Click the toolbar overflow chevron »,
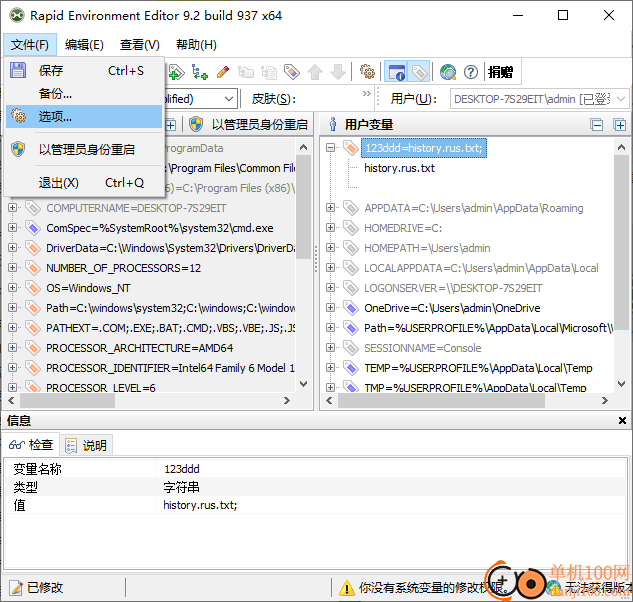The width and height of the screenshot is (633, 602). (x=367, y=94)
